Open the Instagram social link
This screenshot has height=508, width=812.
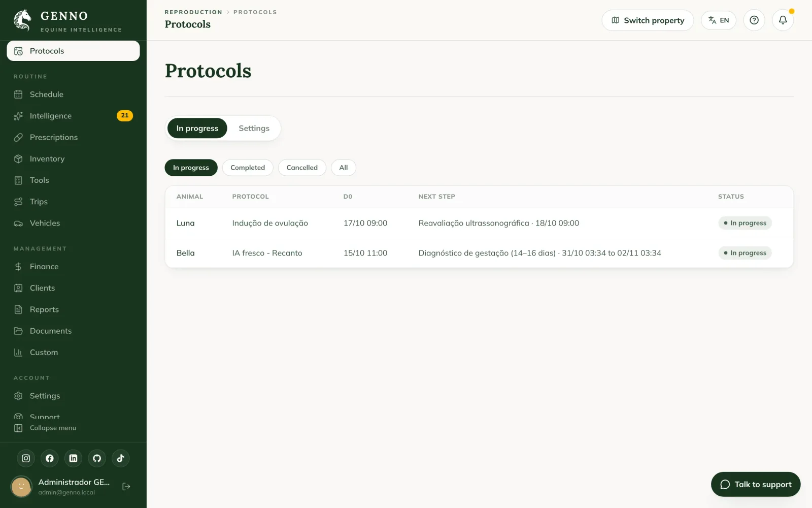(x=26, y=458)
